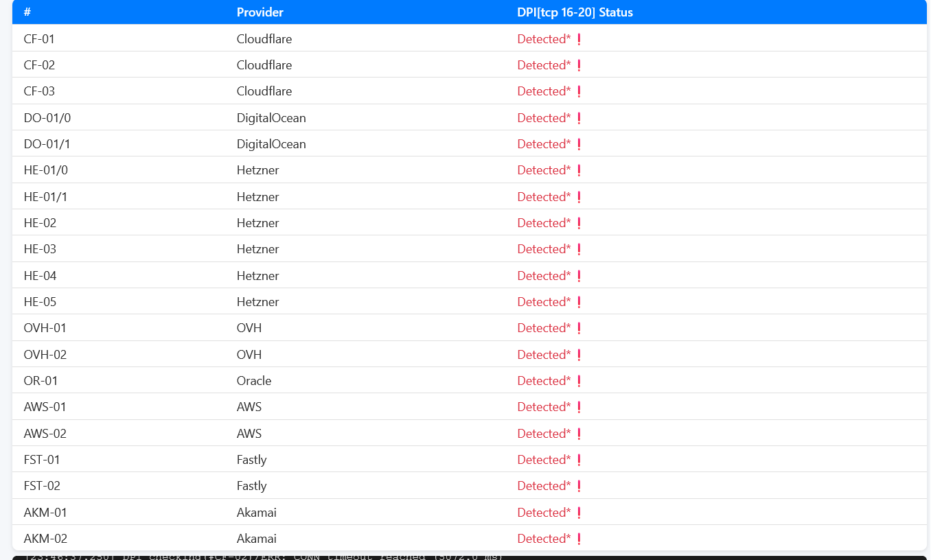The width and height of the screenshot is (931, 560).
Task: Click the 'HE-01/1' identifier cell
Action: [x=46, y=197]
